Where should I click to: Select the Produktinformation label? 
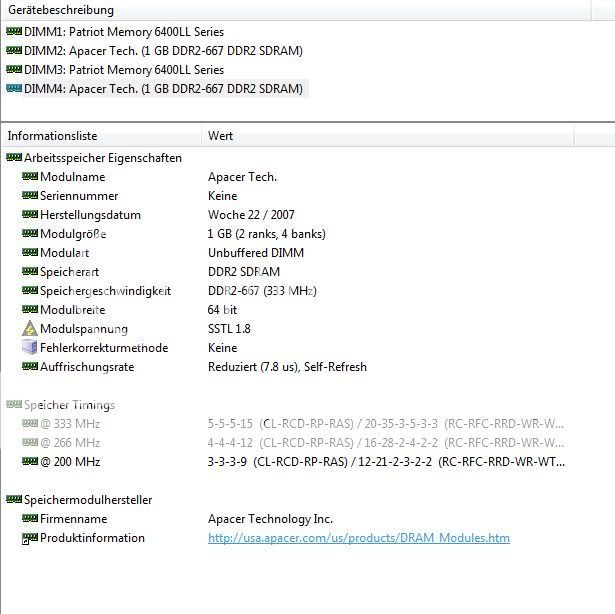click(92, 538)
